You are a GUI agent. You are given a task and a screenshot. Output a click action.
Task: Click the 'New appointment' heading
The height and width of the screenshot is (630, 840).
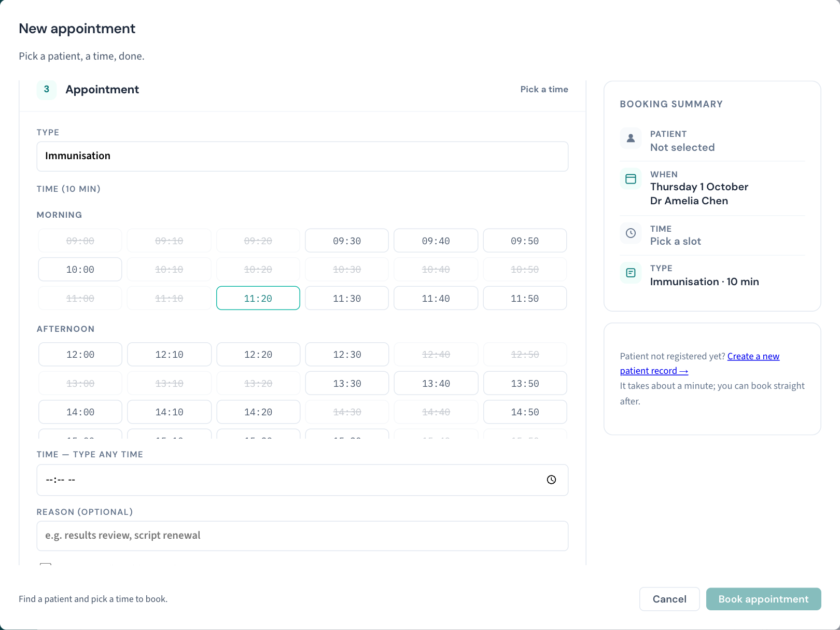click(77, 29)
